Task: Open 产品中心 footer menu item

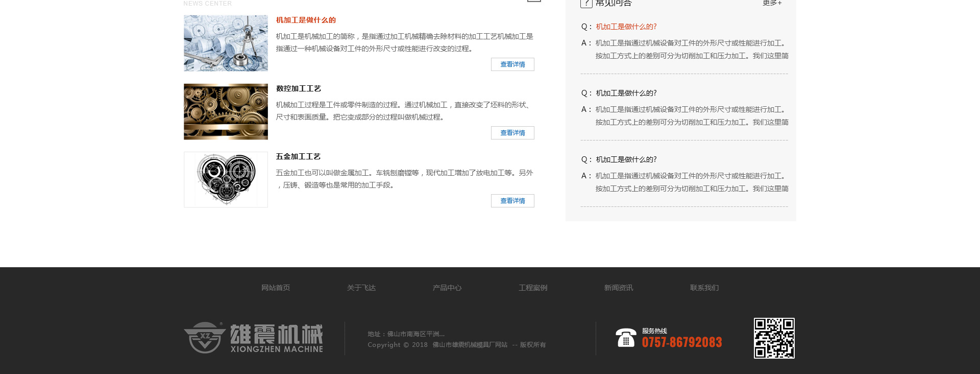Action: (x=447, y=288)
